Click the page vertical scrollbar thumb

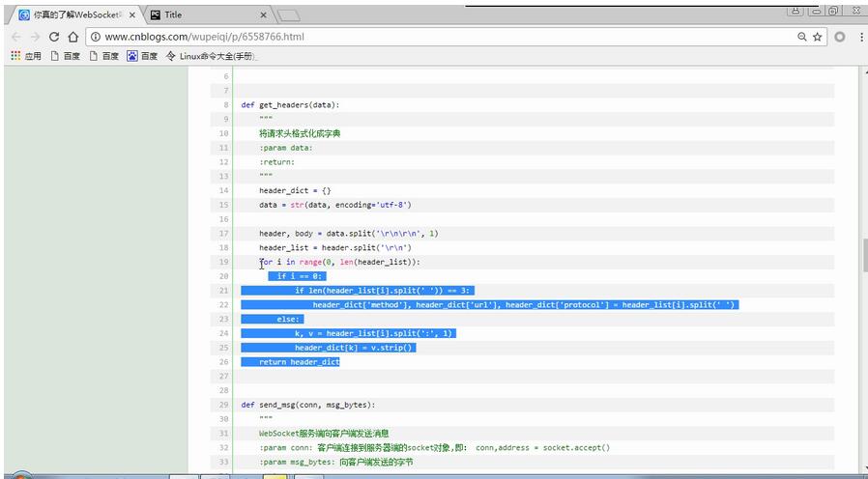pos(865,255)
